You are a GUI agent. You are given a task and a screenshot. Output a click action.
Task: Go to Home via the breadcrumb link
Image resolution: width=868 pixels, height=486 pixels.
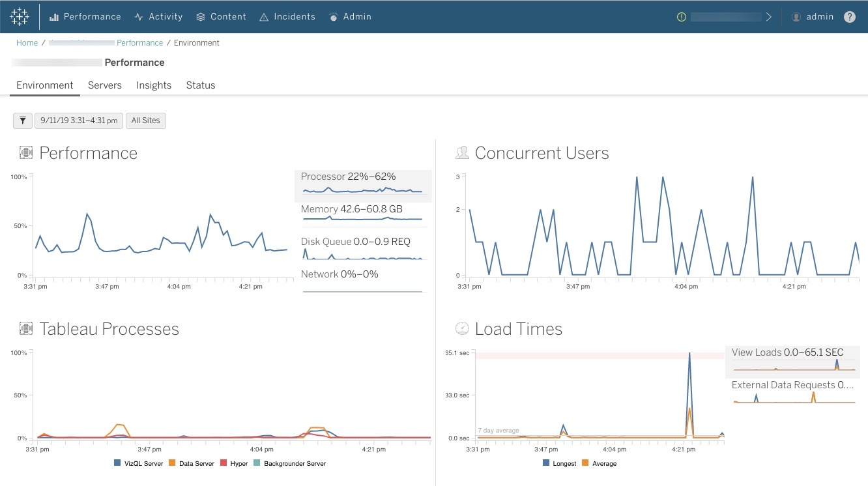pyautogui.click(x=26, y=42)
